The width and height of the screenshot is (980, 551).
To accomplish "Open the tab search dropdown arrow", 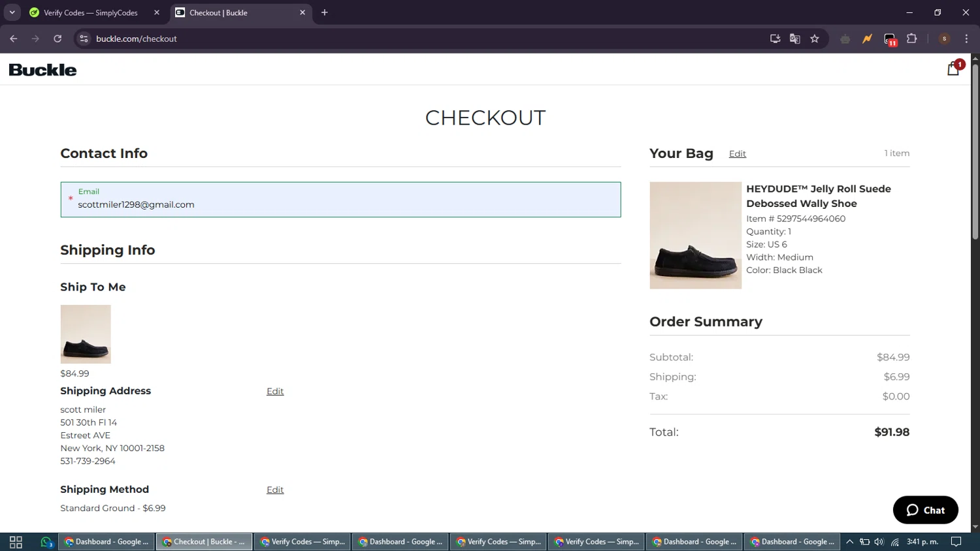I will tap(12, 12).
